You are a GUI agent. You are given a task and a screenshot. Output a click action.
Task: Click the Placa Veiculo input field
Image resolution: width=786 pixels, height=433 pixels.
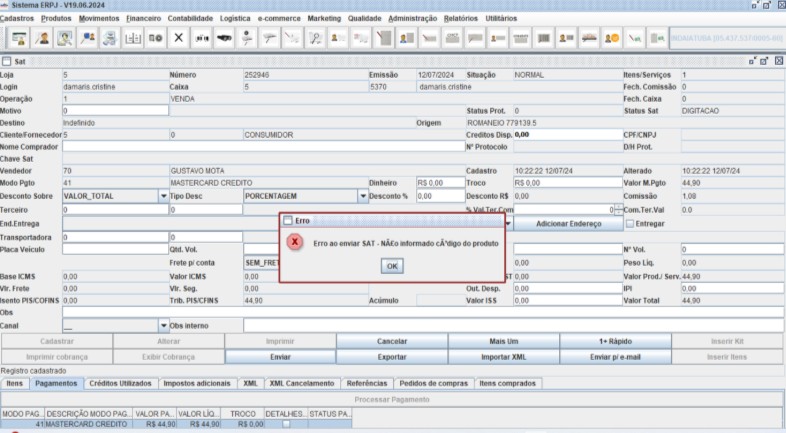pyautogui.click(x=115, y=249)
